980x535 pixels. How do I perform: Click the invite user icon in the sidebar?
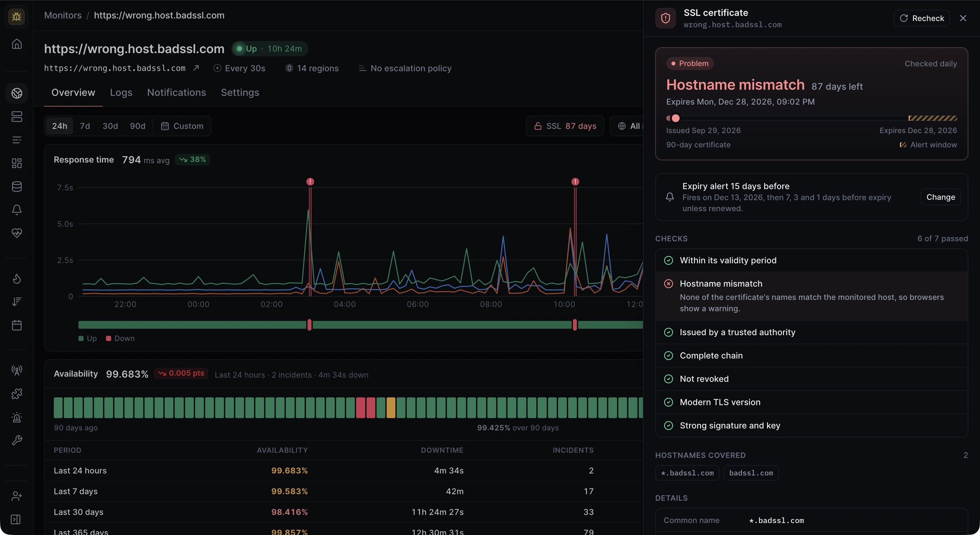click(x=17, y=496)
